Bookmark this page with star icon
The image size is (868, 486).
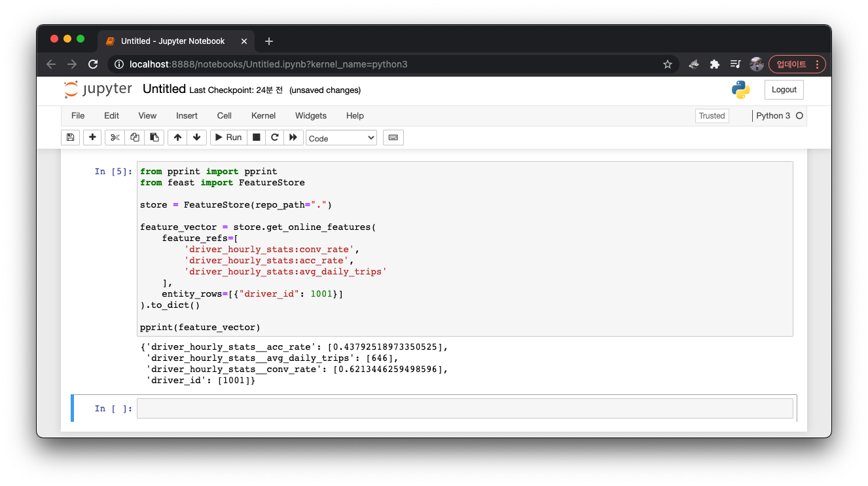pos(668,64)
